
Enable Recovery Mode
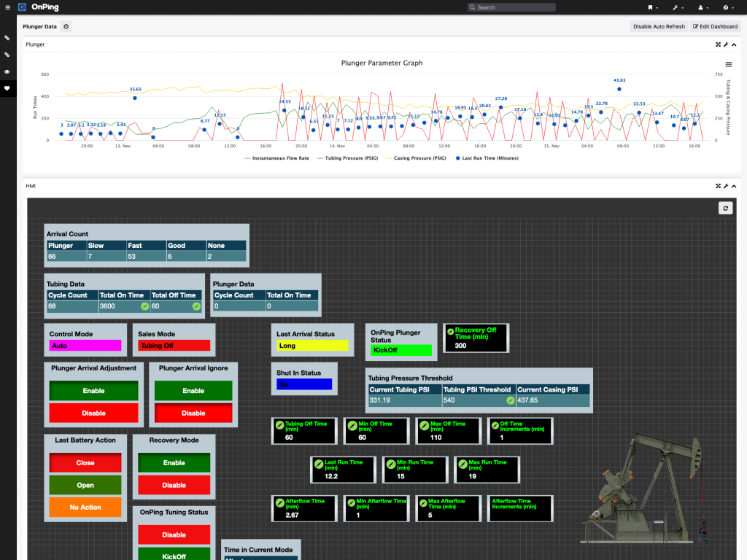174,462
